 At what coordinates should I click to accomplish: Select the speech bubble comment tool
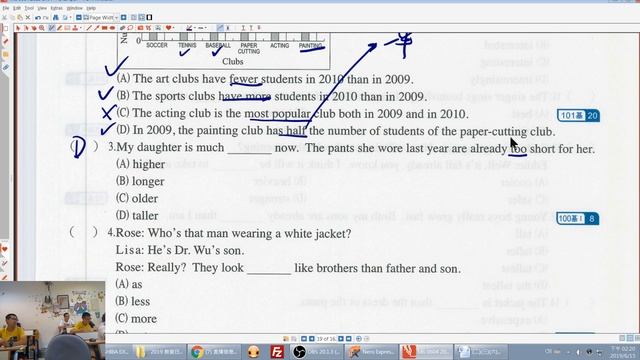130,28
